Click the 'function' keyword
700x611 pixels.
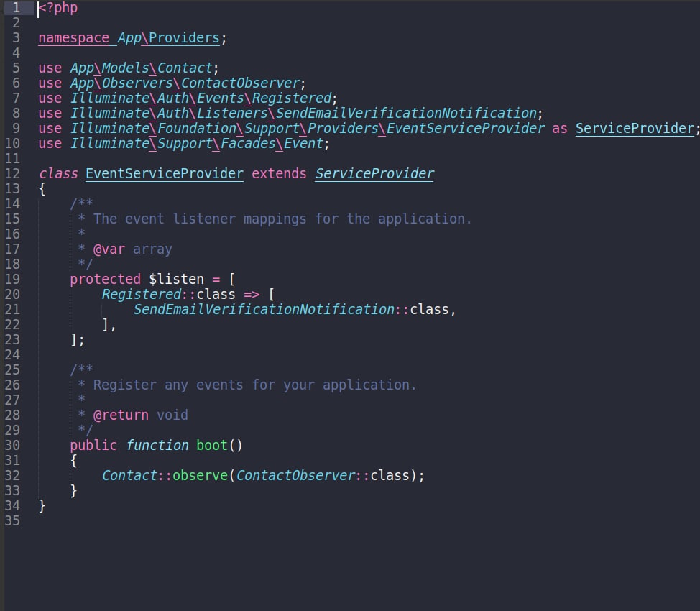click(x=157, y=446)
